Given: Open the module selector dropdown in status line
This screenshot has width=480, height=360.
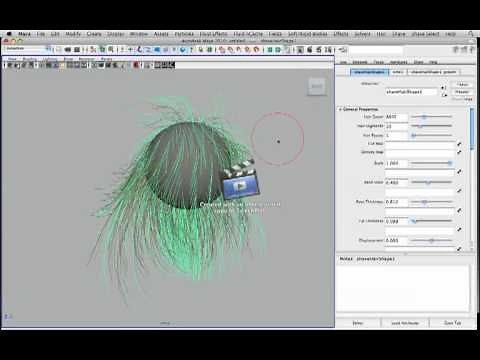Looking at the screenshot, I should [28, 49].
